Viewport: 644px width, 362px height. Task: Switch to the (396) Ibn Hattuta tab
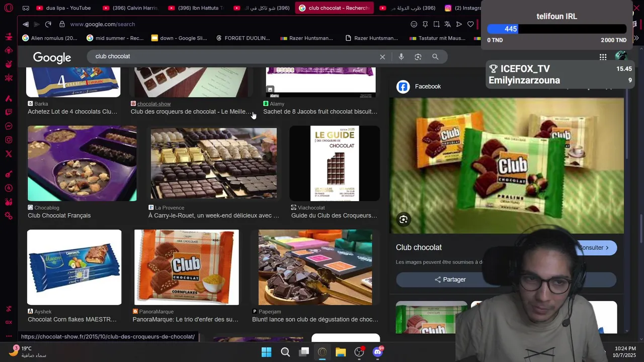[x=196, y=8]
